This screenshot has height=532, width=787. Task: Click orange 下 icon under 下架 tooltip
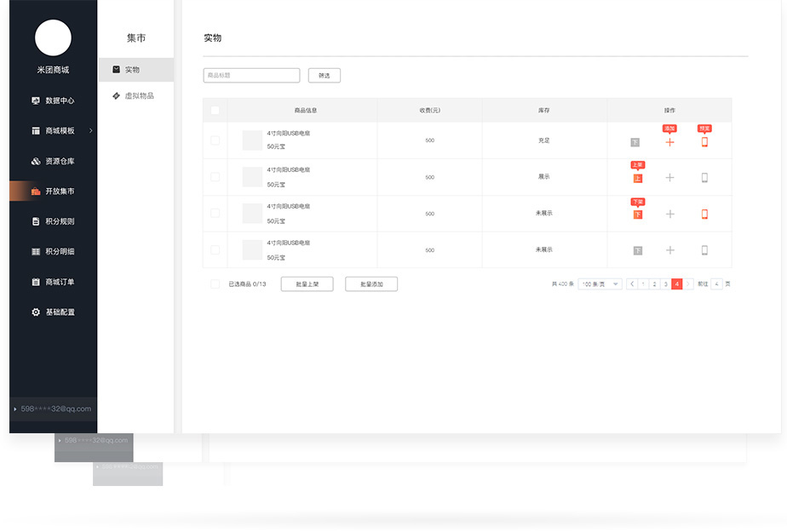pos(638,215)
